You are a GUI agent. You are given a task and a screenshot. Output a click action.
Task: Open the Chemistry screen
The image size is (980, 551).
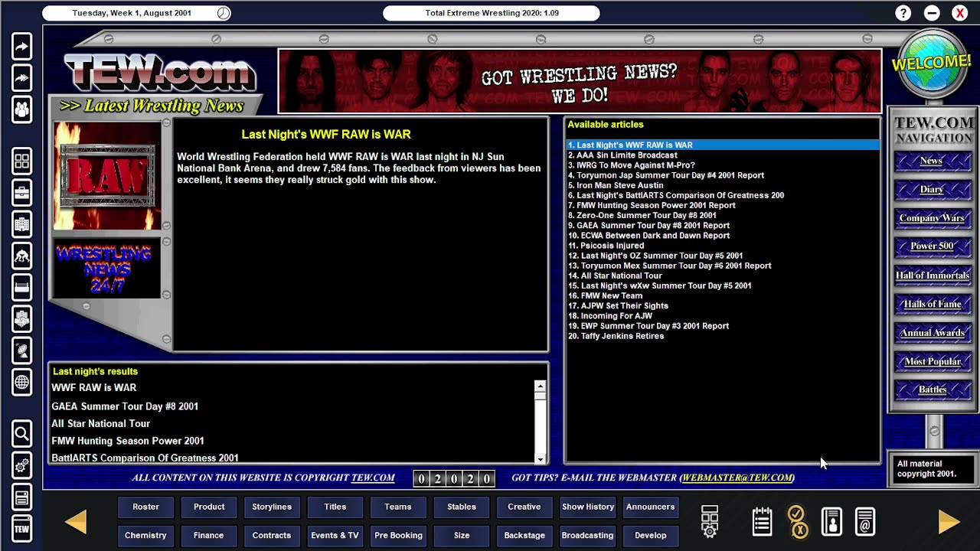pyautogui.click(x=145, y=536)
